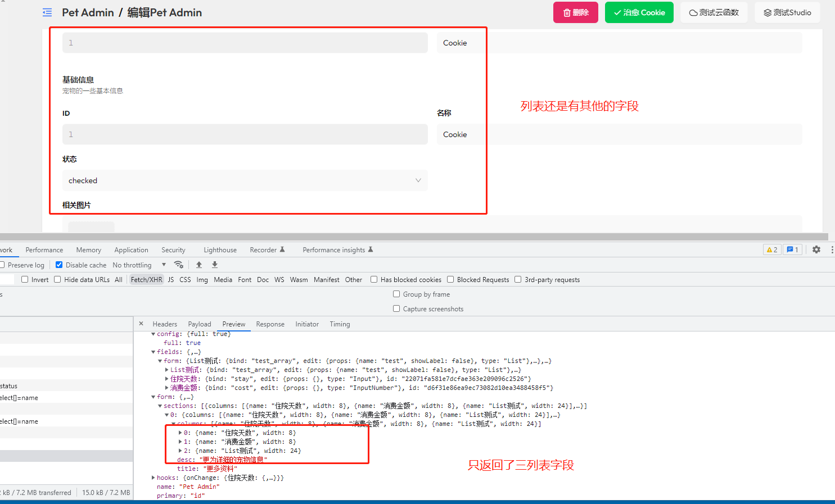Click the 测试云函数 button
The height and width of the screenshot is (504, 835).
point(714,12)
